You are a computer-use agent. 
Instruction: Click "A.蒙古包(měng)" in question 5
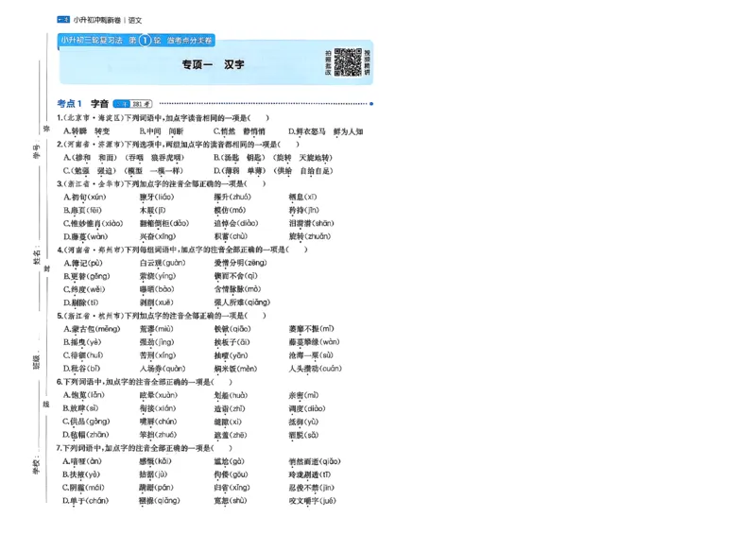coord(92,329)
